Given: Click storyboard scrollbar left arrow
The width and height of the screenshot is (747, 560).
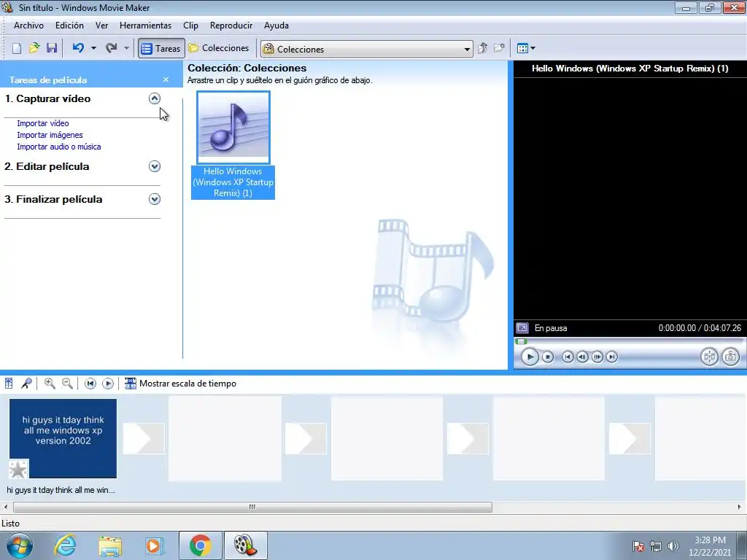Looking at the screenshot, I should (6, 507).
